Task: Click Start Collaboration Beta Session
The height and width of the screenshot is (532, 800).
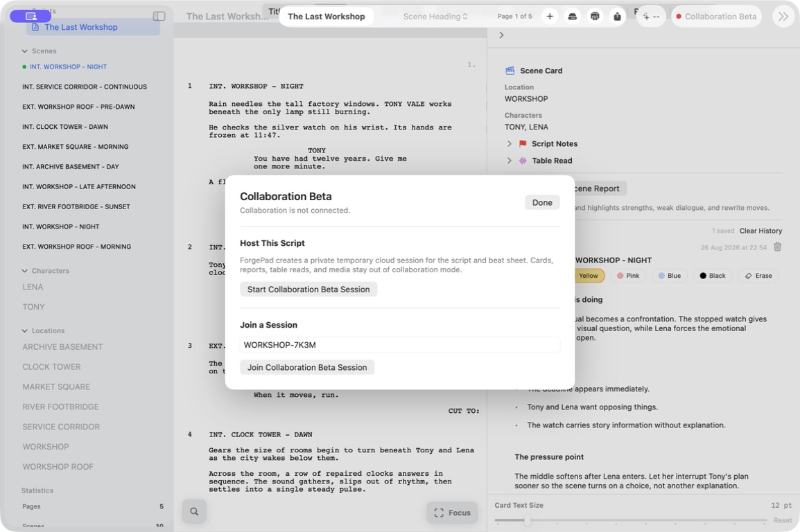Action: coord(308,290)
